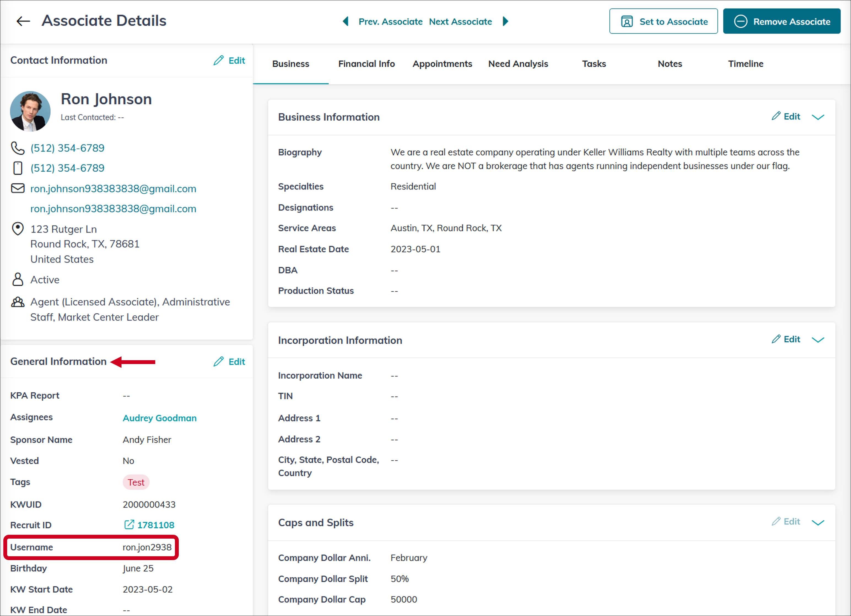
Task: Select the Specialties value Residential
Action: click(413, 186)
